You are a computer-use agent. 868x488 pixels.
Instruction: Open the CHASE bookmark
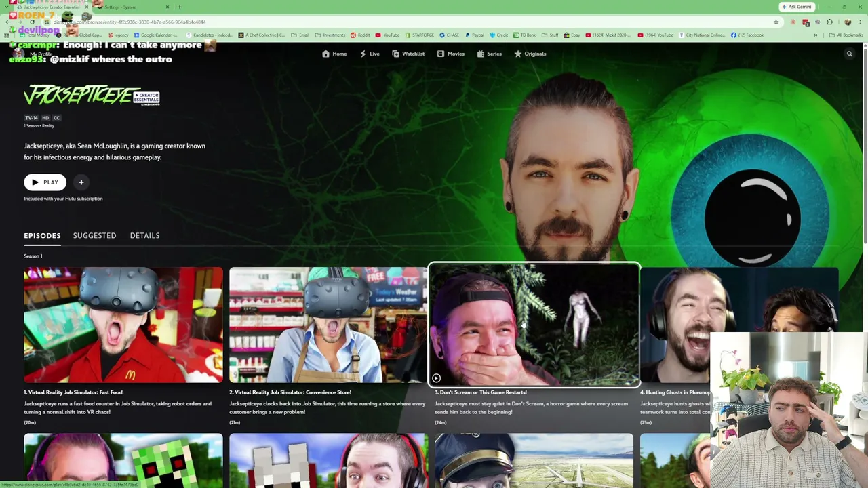point(450,35)
